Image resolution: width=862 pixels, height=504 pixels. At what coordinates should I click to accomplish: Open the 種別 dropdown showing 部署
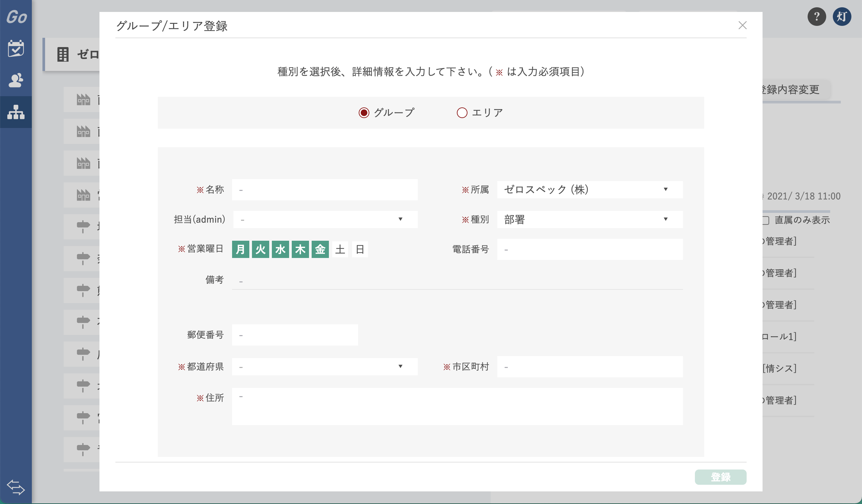[590, 219]
